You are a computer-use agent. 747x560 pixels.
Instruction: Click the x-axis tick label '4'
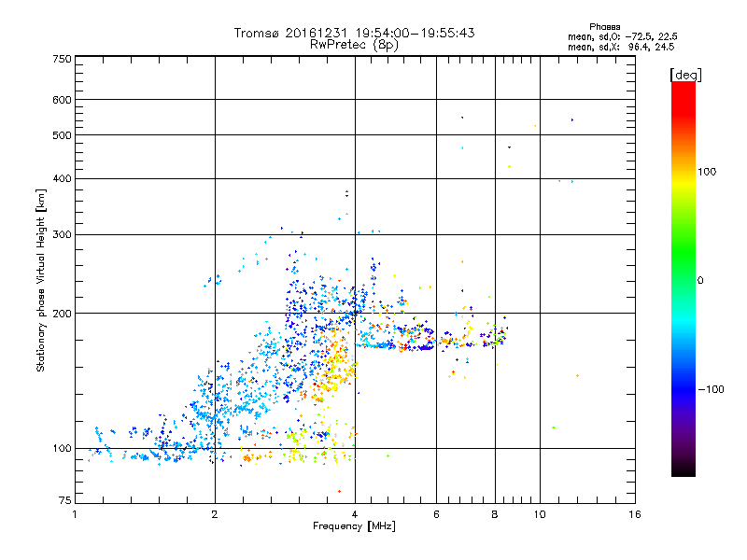pos(355,514)
